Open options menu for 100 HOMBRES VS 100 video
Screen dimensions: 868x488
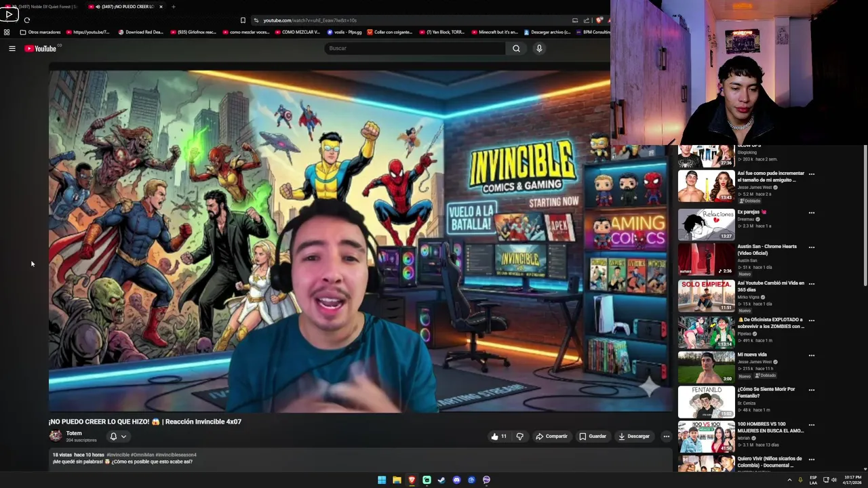(x=812, y=425)
